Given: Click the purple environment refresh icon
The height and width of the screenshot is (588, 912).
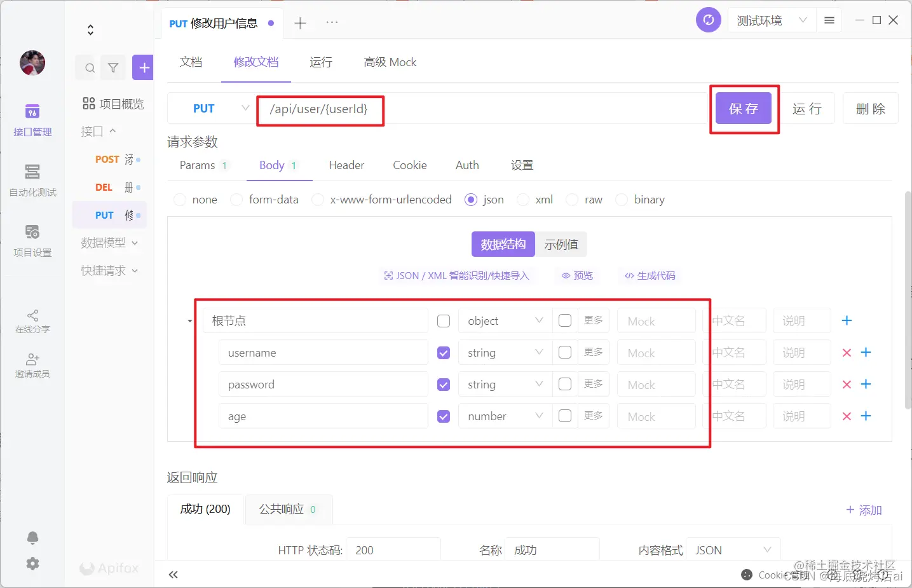Looking at the screenshot, I should click(708, 20).
